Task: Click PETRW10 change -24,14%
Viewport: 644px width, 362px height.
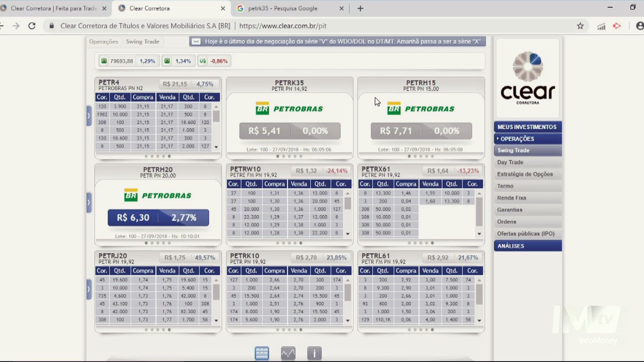Action: 336,171
